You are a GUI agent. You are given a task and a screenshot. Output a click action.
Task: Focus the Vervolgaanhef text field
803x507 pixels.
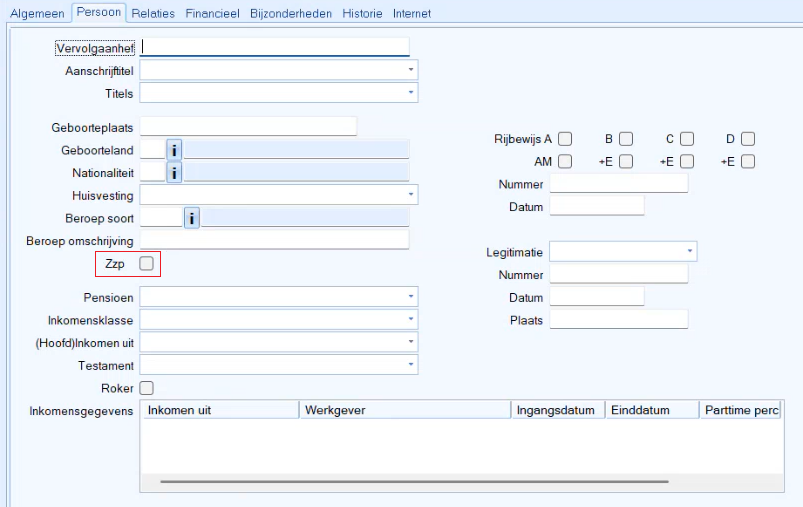275,47
